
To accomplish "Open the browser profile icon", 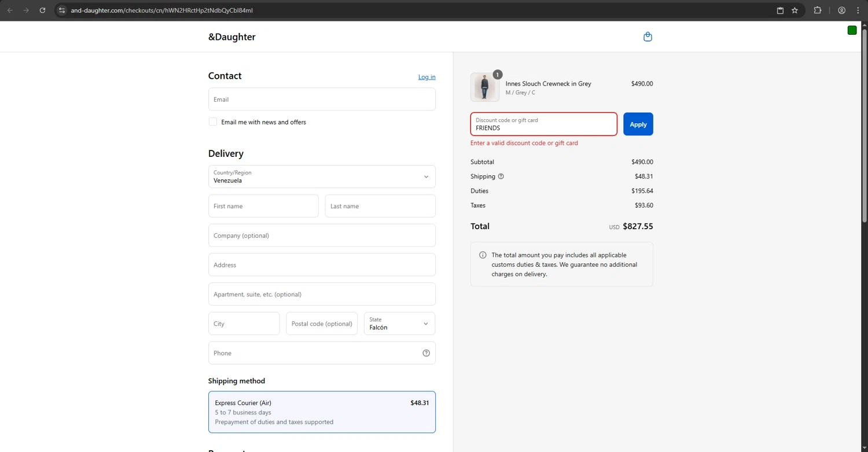I will tap(842, 10).
